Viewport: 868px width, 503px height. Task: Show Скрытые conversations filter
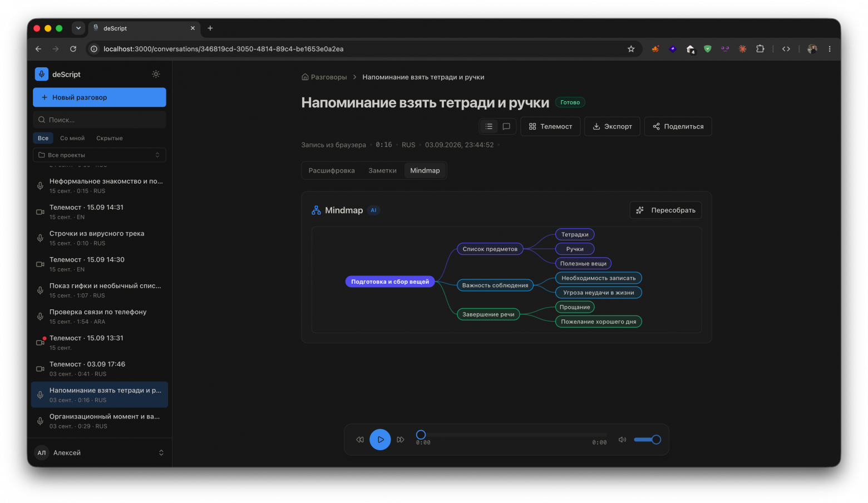(x=110, y=138)
